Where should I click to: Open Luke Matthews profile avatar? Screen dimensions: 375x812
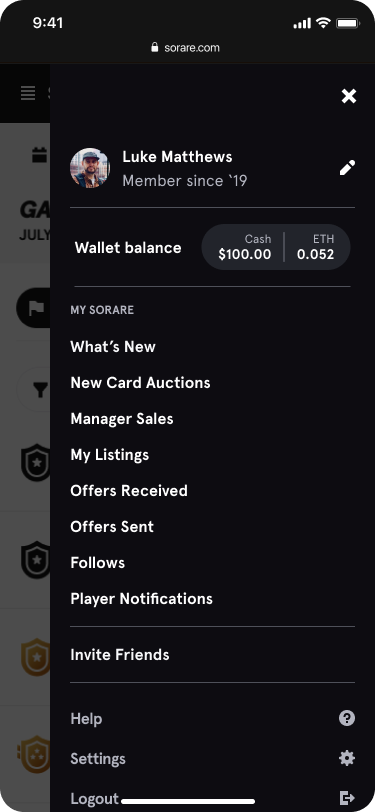(x=90, y=168)
